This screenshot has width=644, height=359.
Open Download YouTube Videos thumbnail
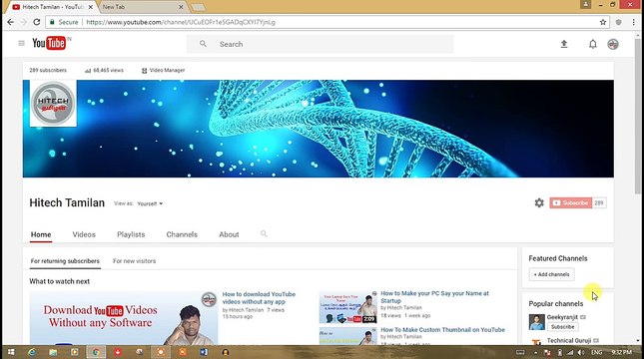click(124, 318)
